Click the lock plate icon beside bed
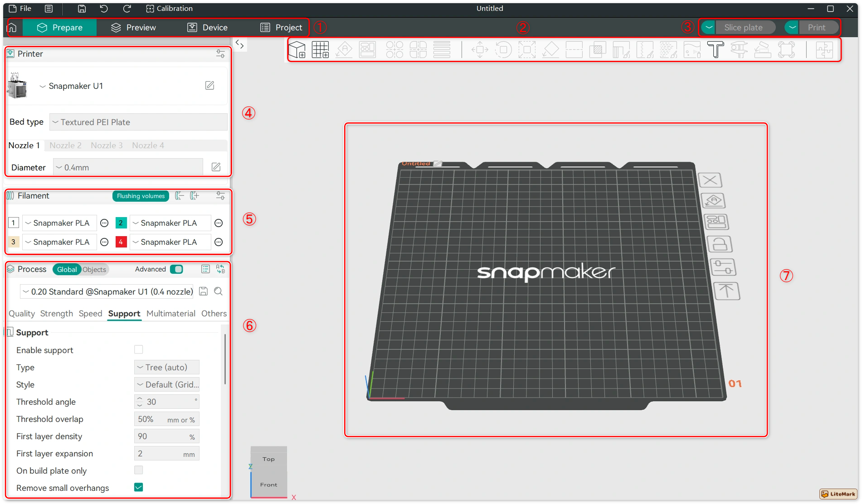The height and width of the screenshot is (504, 862). (720, 244)
